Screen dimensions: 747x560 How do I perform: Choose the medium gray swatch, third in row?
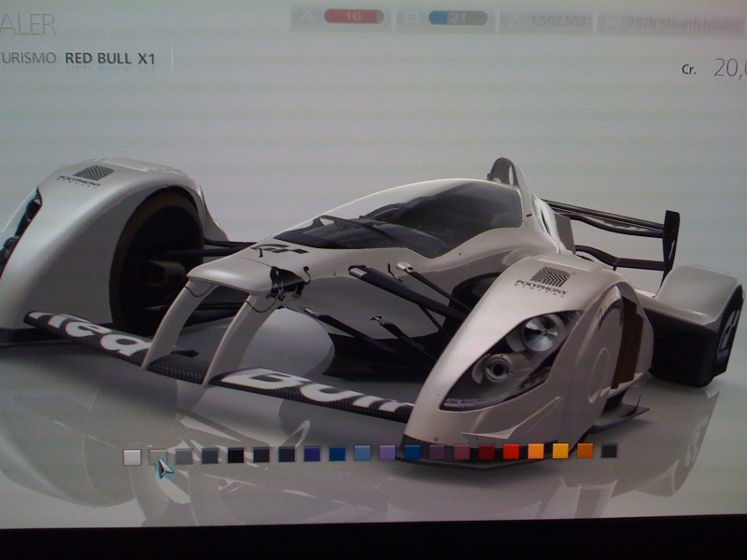pyautogui.click(x=184, y=456)
